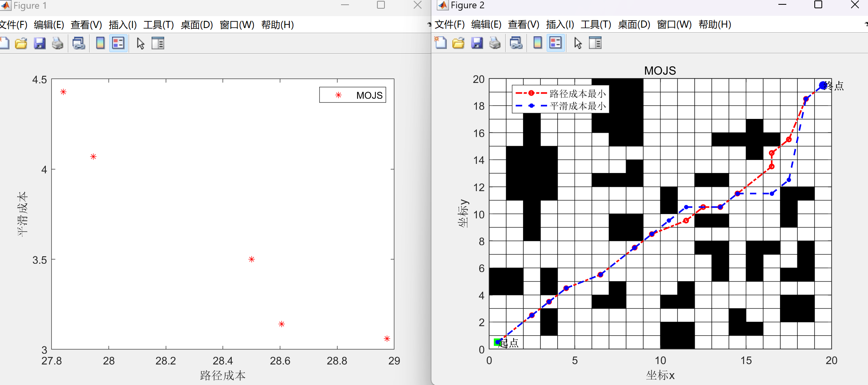Select Edit Plot arrow in Figure 2 toolbar
The width and height of the screenshot is (868, 385).
tap(578, 43)
